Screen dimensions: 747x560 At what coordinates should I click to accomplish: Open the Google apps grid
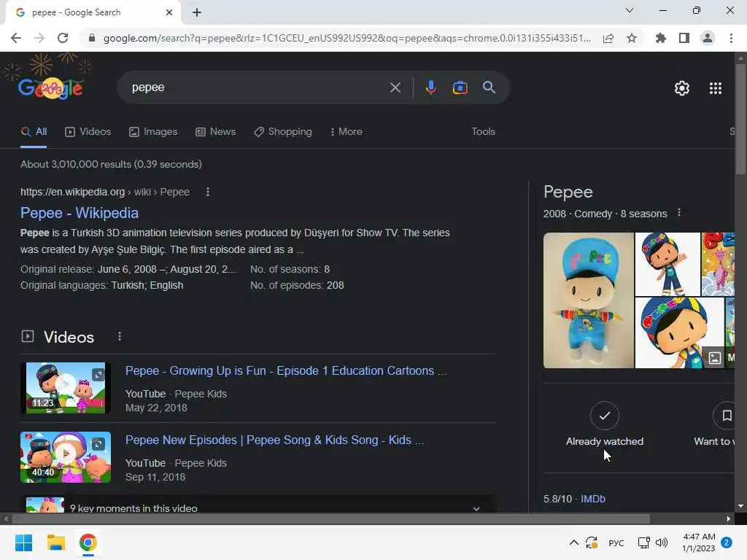point(716,88)
